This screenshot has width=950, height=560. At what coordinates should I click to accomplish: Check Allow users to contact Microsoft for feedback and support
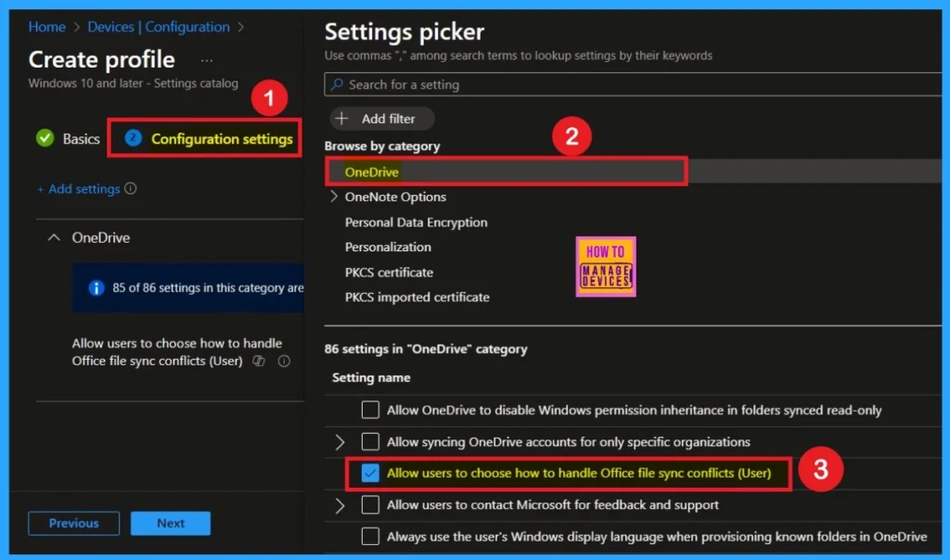[x=370, y=504]
